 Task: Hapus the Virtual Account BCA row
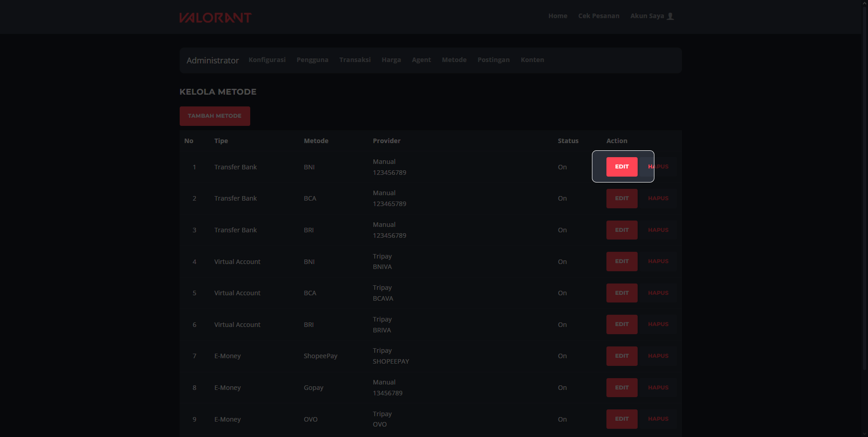point(658,293)
